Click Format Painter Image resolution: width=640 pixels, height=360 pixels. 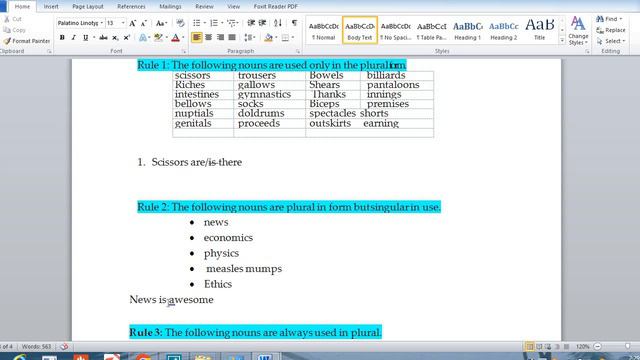pos(27,41)
